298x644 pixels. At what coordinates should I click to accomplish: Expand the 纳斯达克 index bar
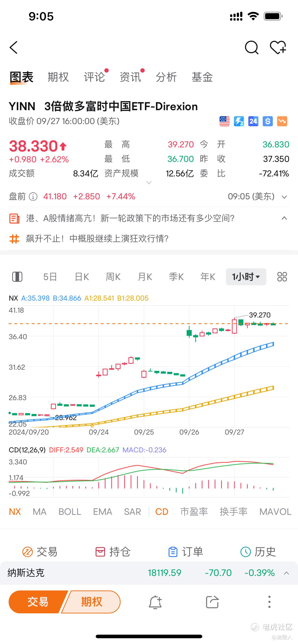286,573
